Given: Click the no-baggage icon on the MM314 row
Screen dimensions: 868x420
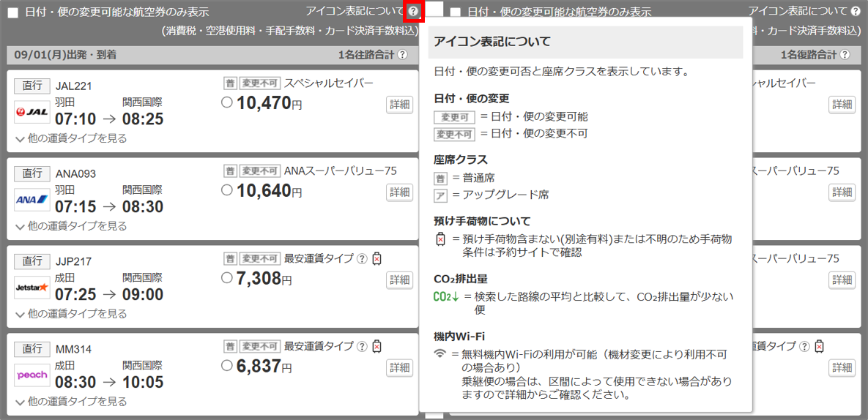Looking at the screenshot, I should pos(377,346).
